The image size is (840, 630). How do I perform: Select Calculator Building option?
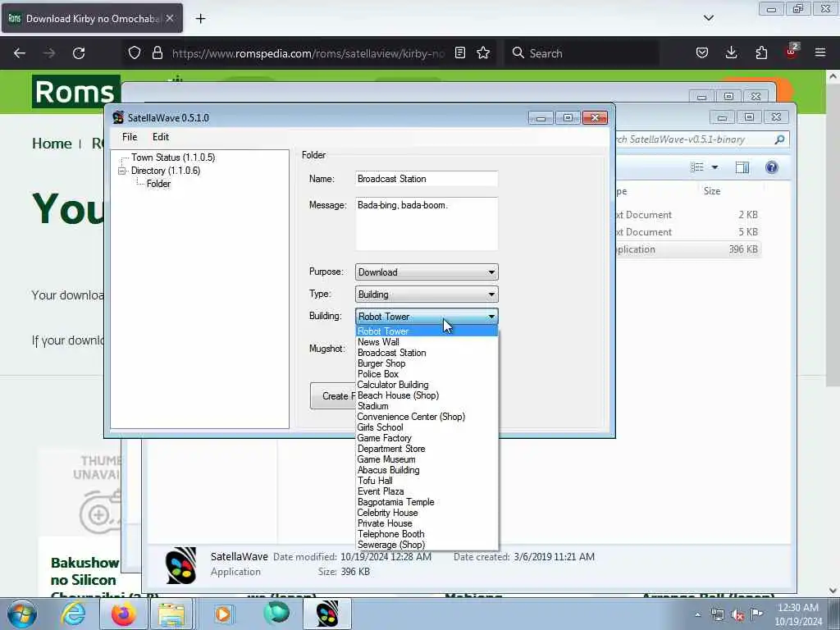pyautogui.click(x=427, y=385)
